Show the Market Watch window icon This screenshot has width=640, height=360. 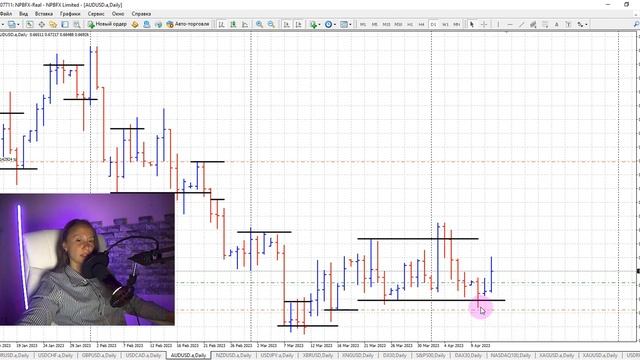pyautogui.click(x=29, y=24)
